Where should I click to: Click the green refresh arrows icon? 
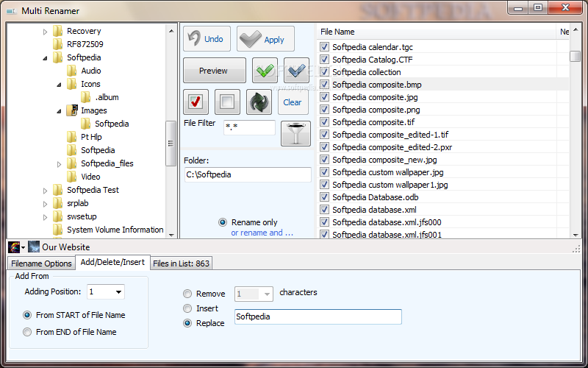(259, 102)
